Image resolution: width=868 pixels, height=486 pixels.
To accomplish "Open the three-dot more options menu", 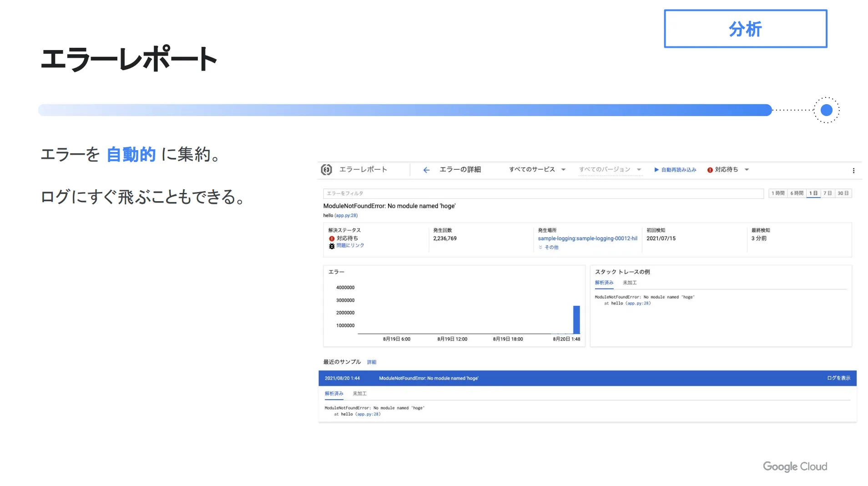I will (853, 170).
